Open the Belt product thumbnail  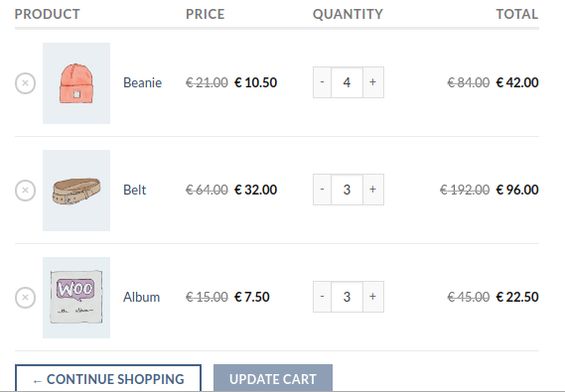coord(76,191)
